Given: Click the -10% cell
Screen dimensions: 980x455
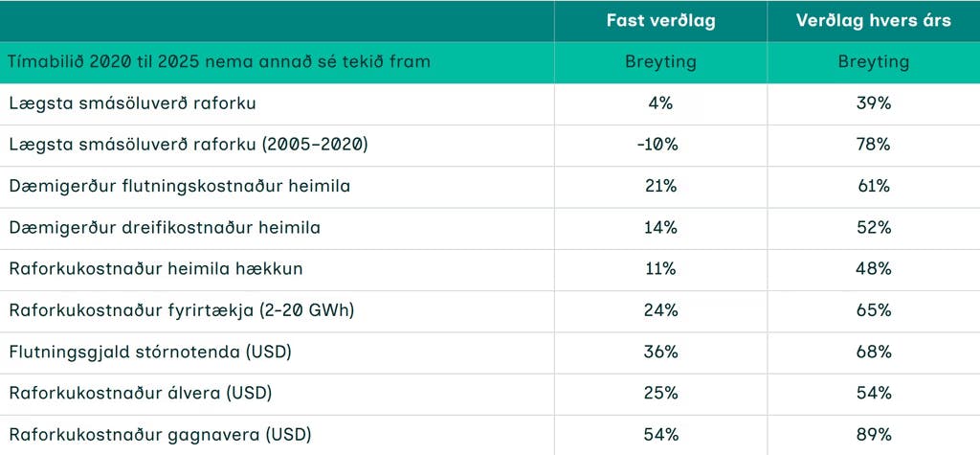Looking at the screenshot, I should tap(660, 145).
